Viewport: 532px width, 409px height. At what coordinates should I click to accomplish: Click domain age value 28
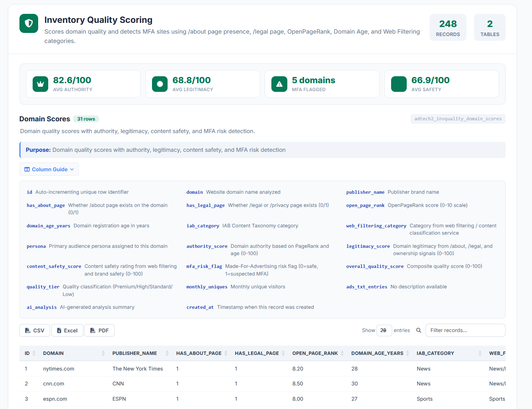[354, 369]
